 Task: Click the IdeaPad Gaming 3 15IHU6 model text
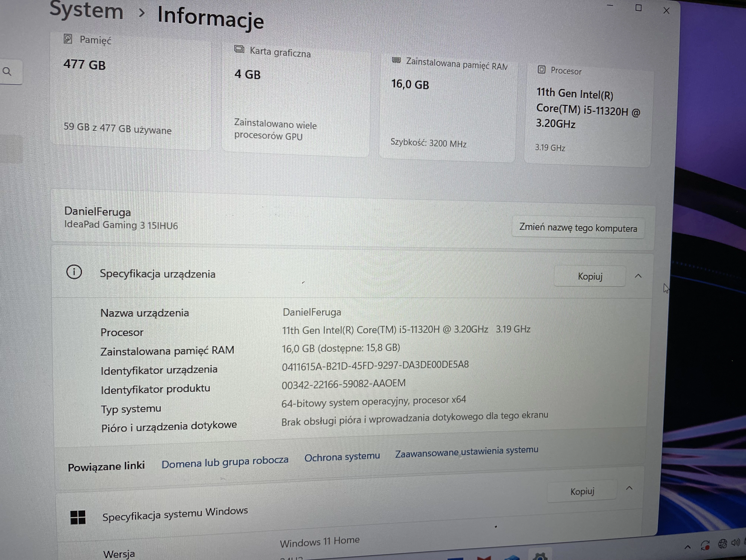tap(121, 225)
